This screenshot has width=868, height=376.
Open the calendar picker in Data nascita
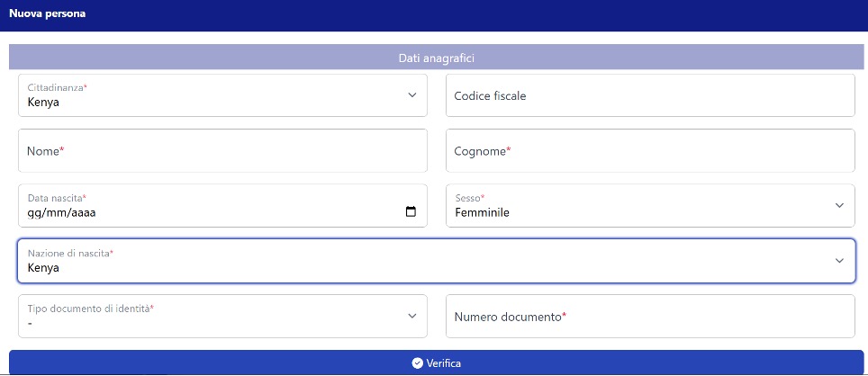tap(411, 211)
